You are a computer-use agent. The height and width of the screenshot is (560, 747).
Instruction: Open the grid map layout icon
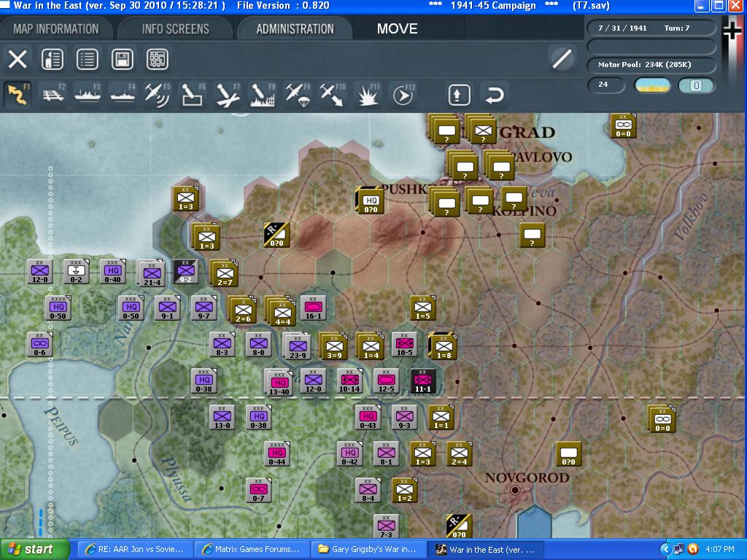(158, 60)
